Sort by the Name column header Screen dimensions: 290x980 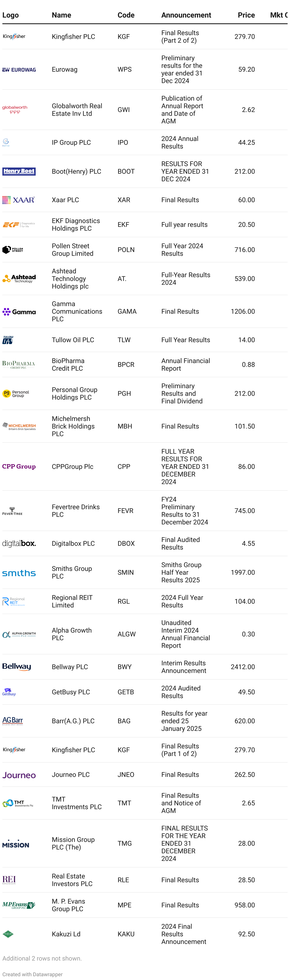click(61, 15)
